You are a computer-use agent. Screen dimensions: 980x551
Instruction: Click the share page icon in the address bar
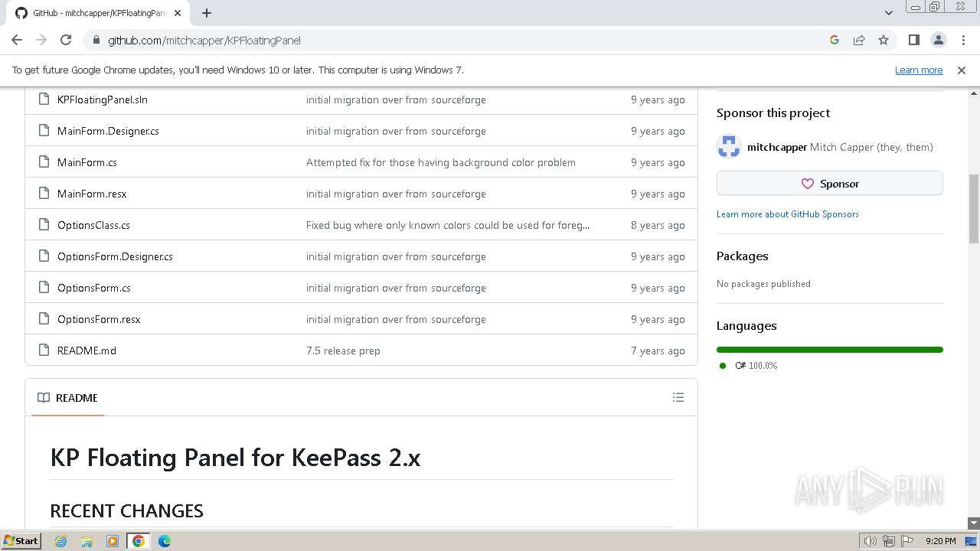coord(859,40)
